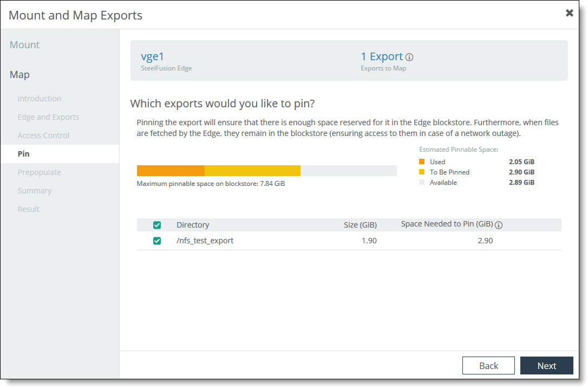
Task: Select the Edge and Exports step
Action: (48, 117)
